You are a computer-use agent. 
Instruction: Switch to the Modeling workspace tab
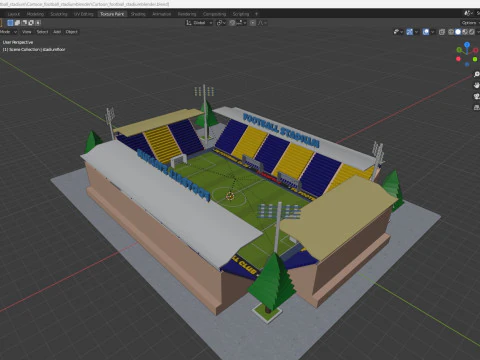point(35,14)
